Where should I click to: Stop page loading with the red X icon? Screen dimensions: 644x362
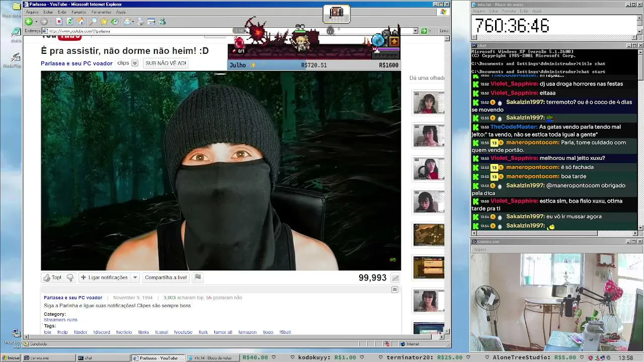(x=59, y=22)
